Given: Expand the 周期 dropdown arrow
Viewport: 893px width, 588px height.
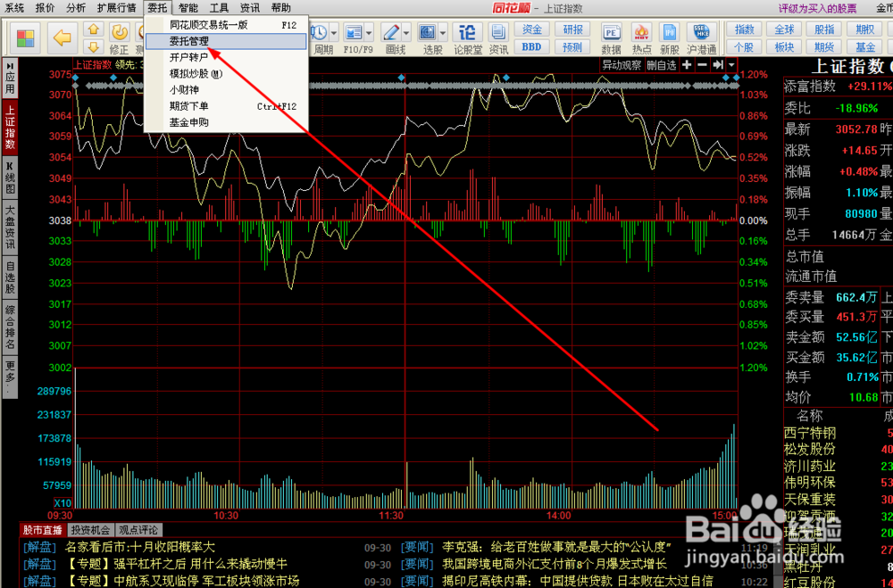Looking at the screenshot, I should point(334,32).
